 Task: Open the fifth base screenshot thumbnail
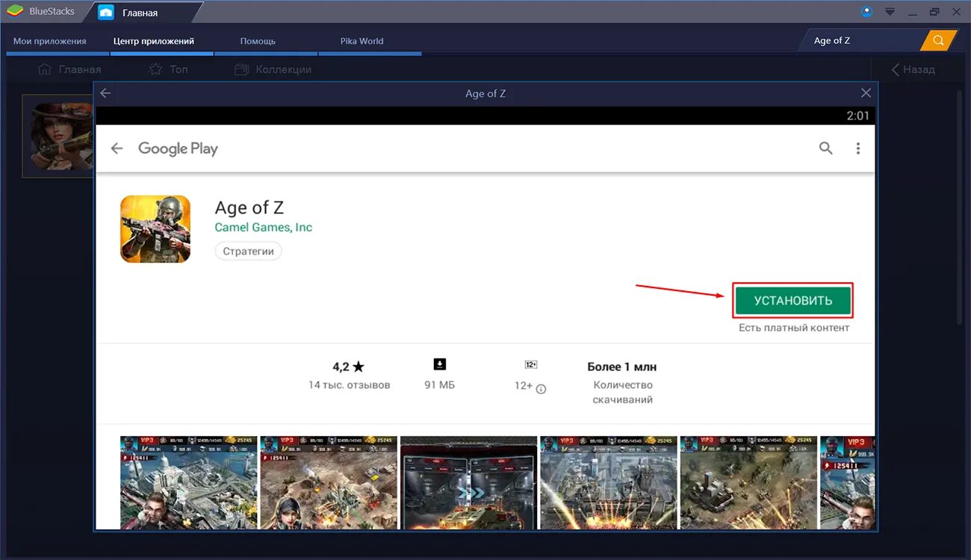748,482
